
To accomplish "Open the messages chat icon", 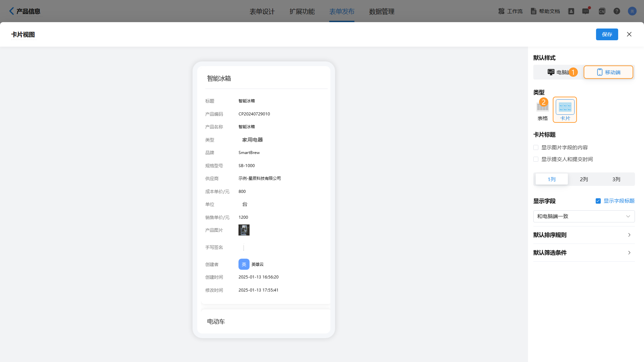I will (585, 11).
